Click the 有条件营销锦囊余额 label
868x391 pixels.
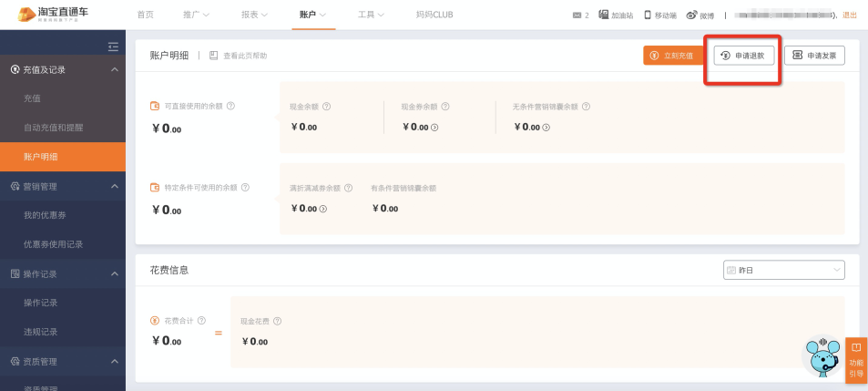coord(403,189)
